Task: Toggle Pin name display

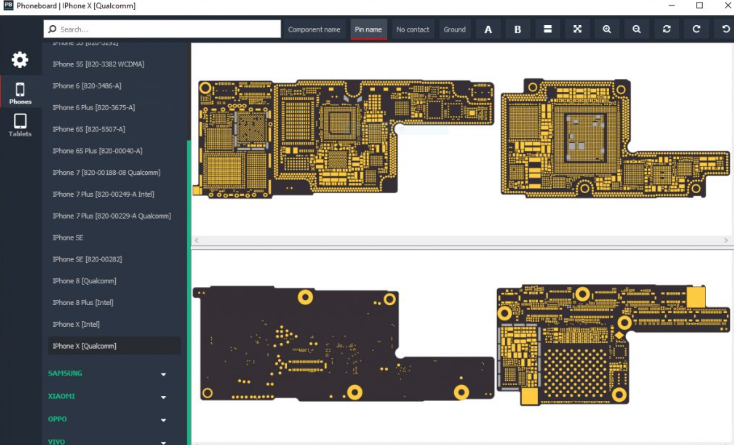Action: point(368,29)
